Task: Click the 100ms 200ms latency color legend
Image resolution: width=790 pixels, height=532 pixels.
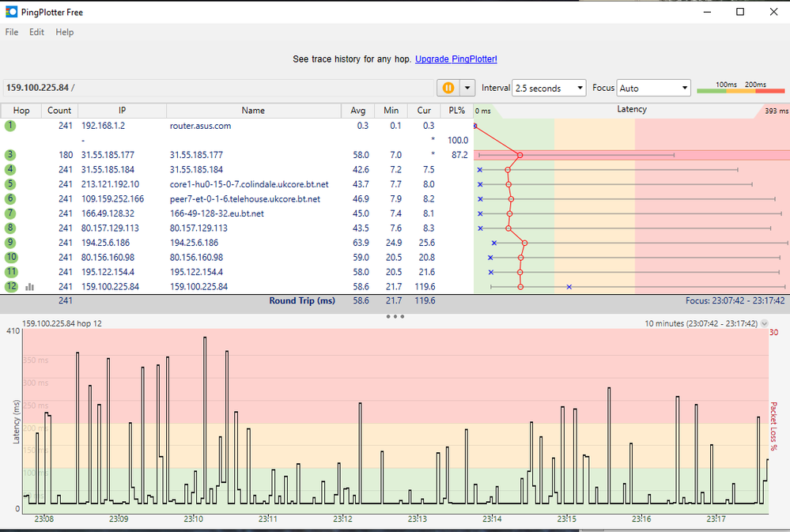Action: (740, 88)
